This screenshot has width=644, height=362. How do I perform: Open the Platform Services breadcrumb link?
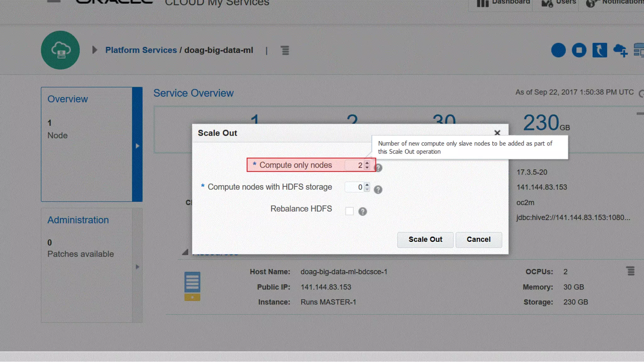[x=141, y=50]
